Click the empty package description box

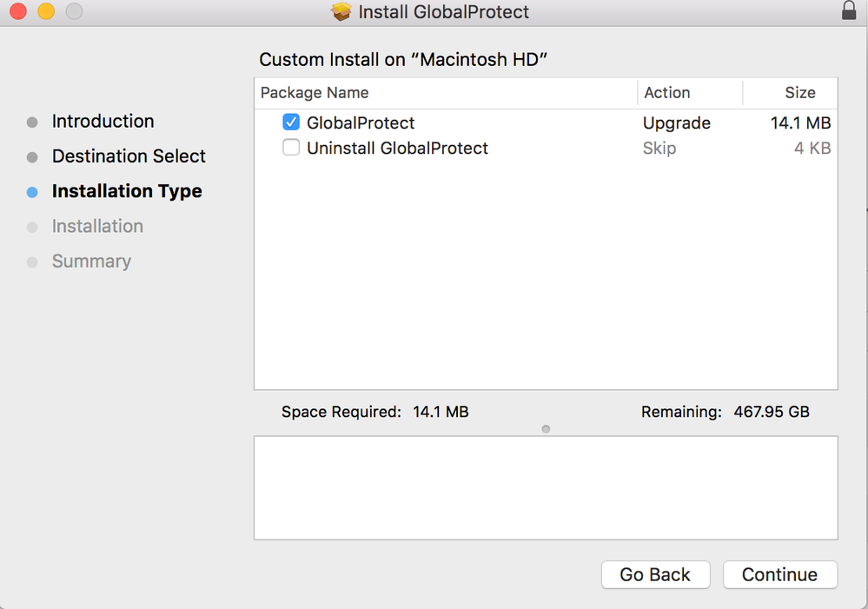[x=546, y=487]
